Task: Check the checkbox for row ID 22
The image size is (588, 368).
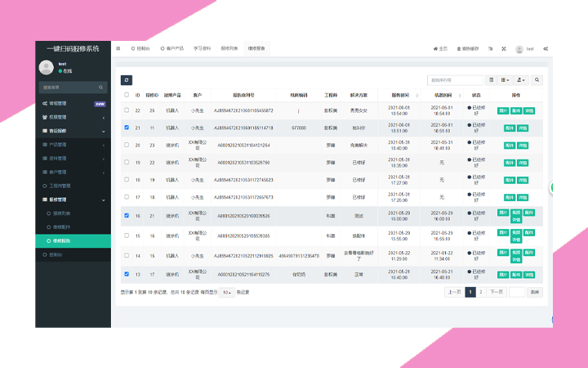Action: point(127,110)
